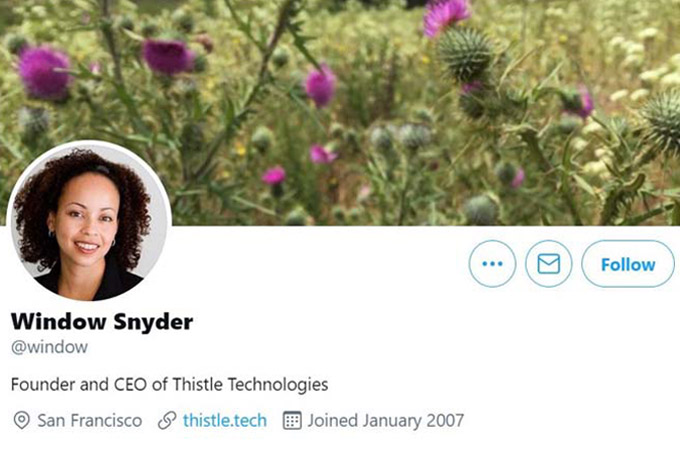Follow Window Snyder's account
The width and height of the screenshot is (680, 450).
tap(628, 264)
